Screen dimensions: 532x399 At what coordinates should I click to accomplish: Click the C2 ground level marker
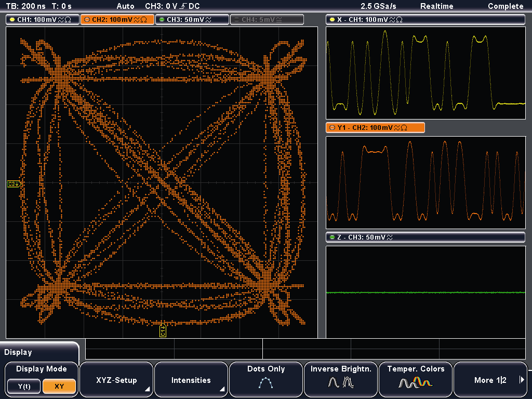[x=13, y=184]
